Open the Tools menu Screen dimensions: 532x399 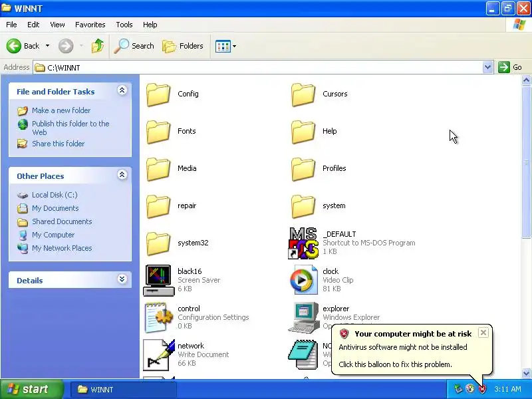[124, 25]
